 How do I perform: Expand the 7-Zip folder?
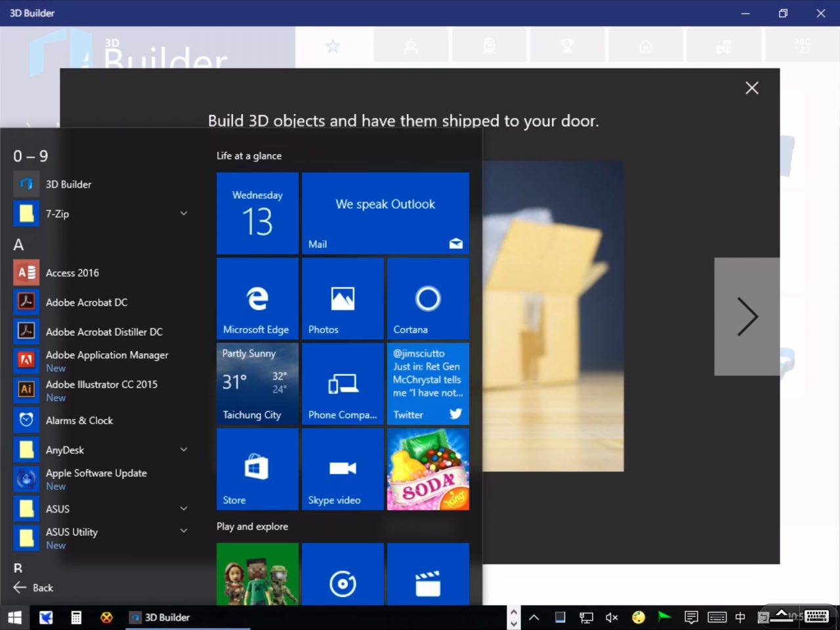point(184,213)
